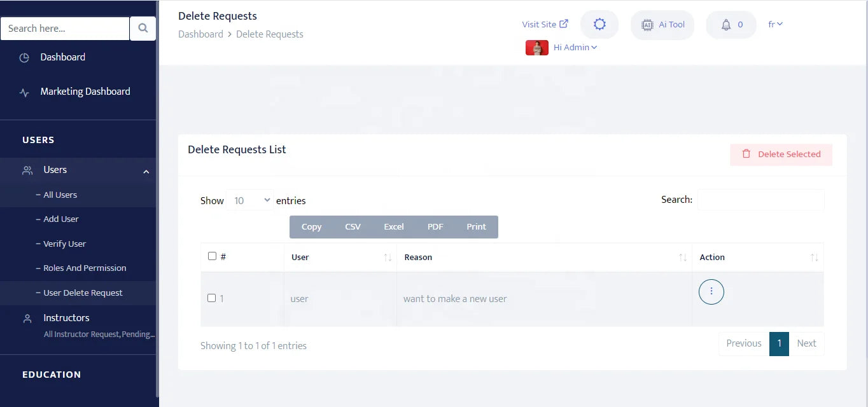Check the checkbox for row 1
This screenshot has width=868, height=407.
(x=212, y=298)
